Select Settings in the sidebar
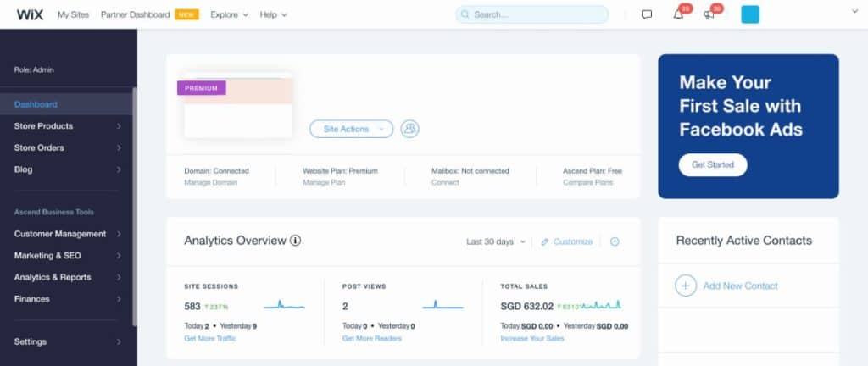868x366 pixels. (x=31, y=341)
